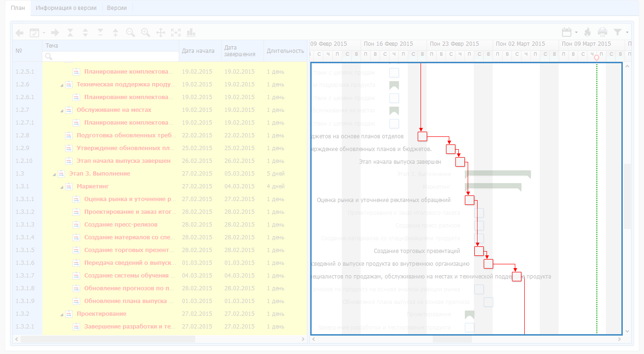Click the Gantt chart horizontal scrollbar thumb
Screen dimensions: 644x354
(452, 339)
